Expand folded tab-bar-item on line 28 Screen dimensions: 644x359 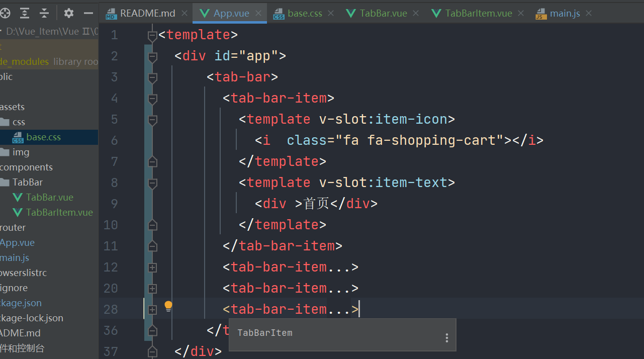pyautogui.click(x=153, y=310)
